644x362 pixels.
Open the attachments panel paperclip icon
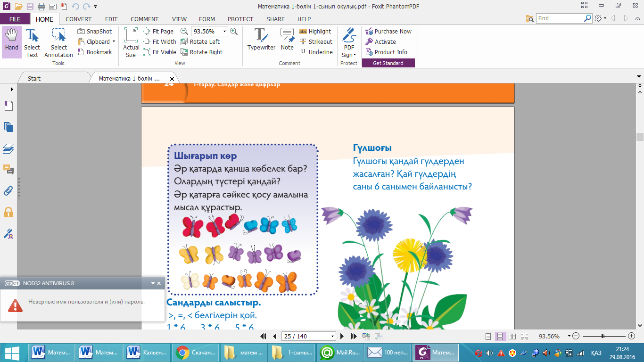8,190
